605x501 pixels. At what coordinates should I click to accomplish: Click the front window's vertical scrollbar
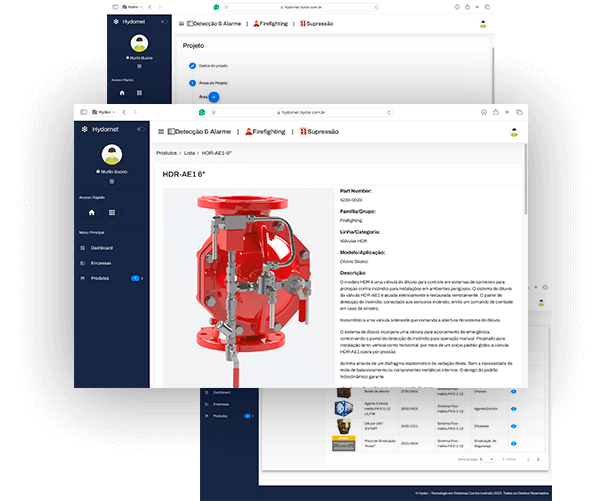point(525,179)
